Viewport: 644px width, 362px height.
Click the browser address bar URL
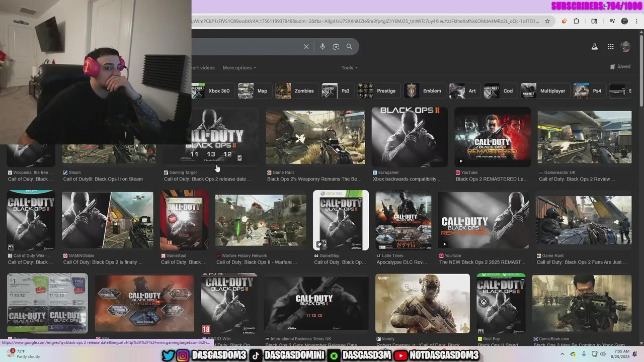point(365,21)
